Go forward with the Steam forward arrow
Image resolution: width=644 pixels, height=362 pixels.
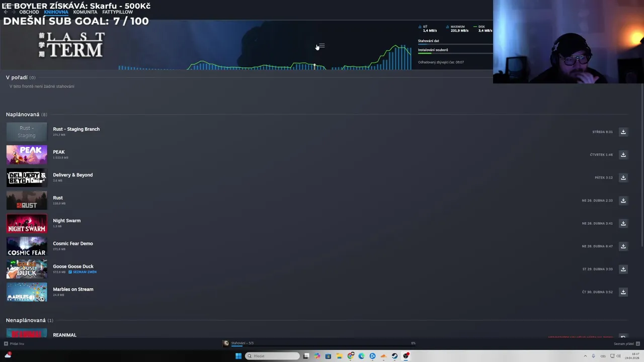coord(14,12)
